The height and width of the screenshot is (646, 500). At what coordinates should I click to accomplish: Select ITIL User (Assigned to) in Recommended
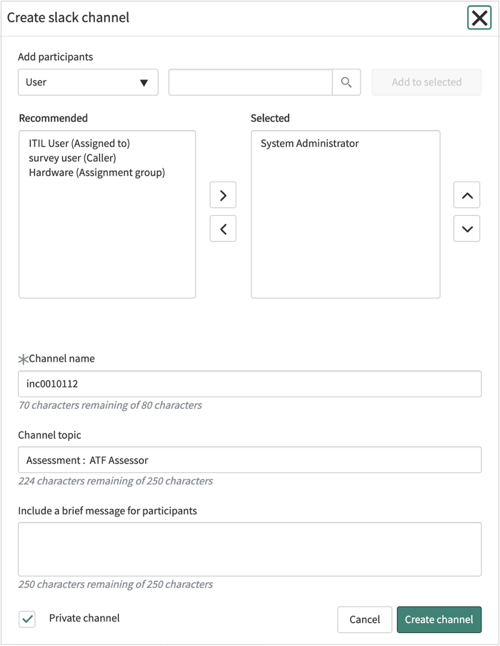[x=79, y=143]
